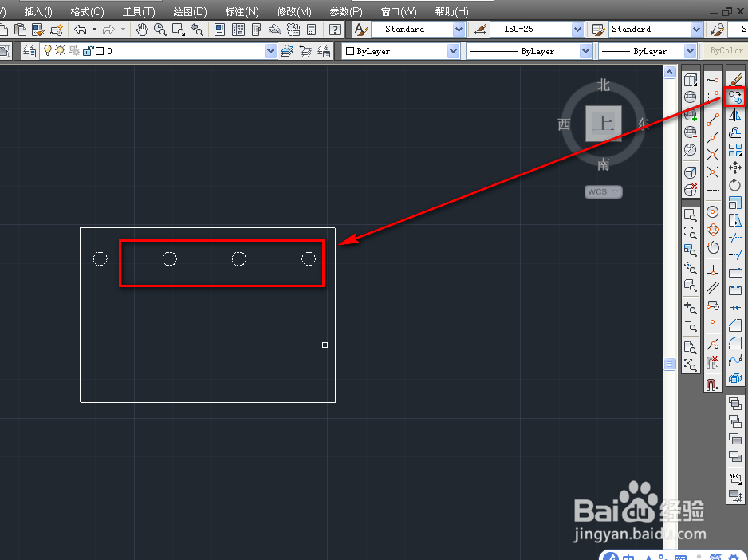Image resolution: width=748 pixels, height=560 pixels.
Task: Open the 插入(I) menu
Action: [x=38, y=11]
